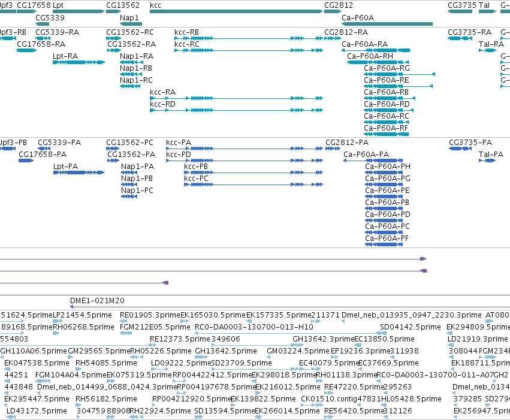Select the Ca-P60A-RF transcript label
The height and width of the screenshot is (420, 510).
386,128
